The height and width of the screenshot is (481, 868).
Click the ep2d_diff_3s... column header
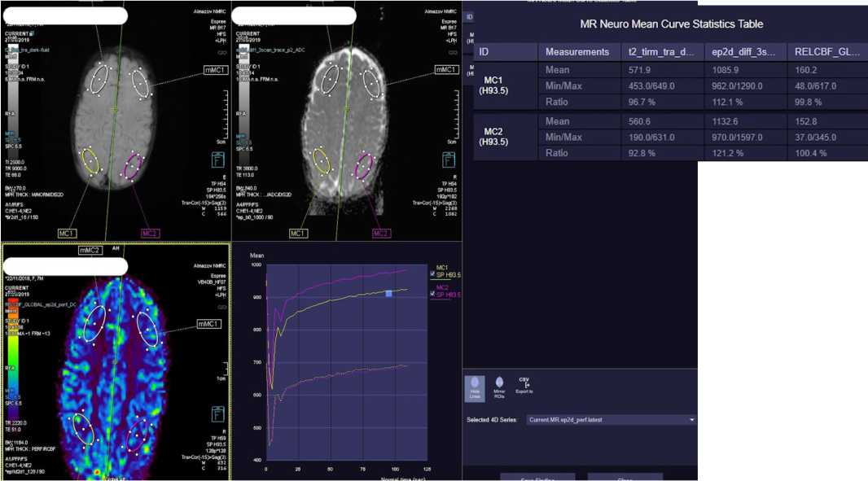click(746, 52)
